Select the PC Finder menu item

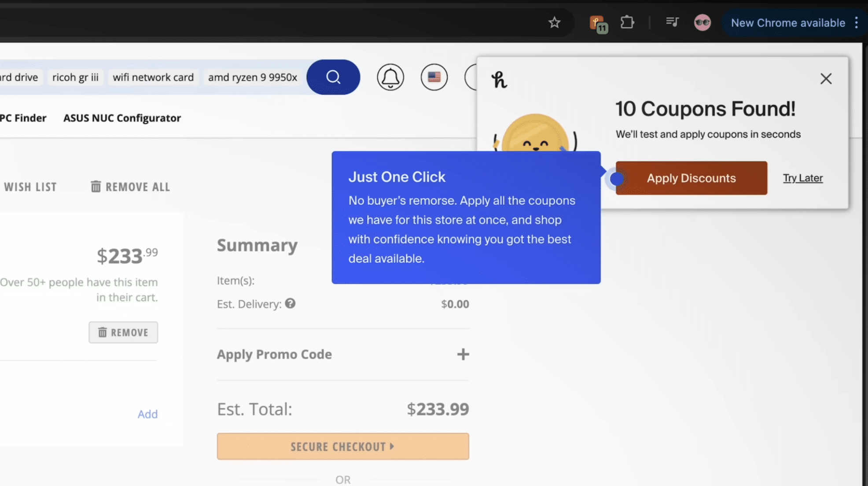pyautogui.click(x=23, y=118)
